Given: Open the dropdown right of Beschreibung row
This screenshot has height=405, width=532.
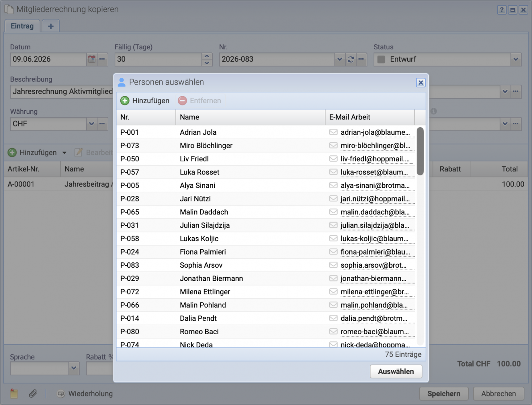Looking at the screenshot, I should tap(505, 91).
